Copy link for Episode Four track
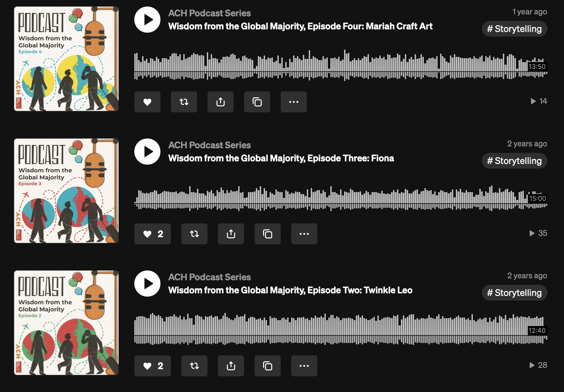Viewport: 564px width, 392px height. (257, 102)
